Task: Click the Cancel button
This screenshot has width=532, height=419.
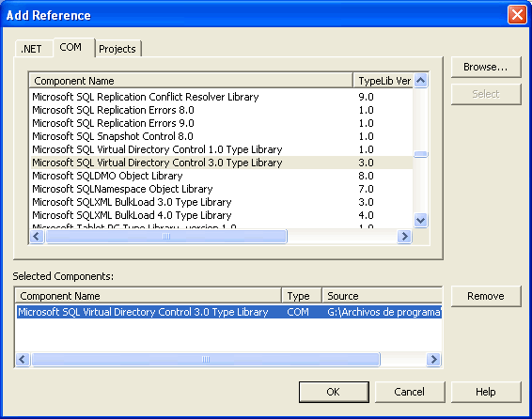Action: (410, 392)
